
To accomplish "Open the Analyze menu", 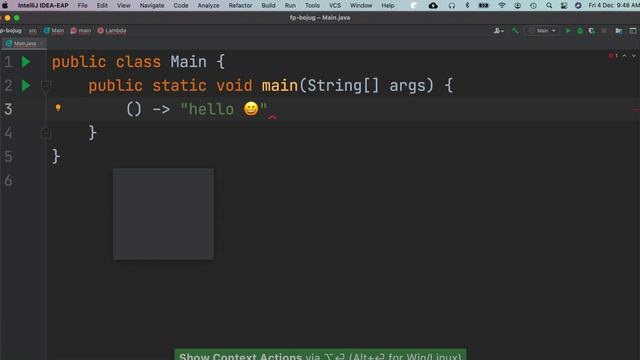I will [209, 6].
